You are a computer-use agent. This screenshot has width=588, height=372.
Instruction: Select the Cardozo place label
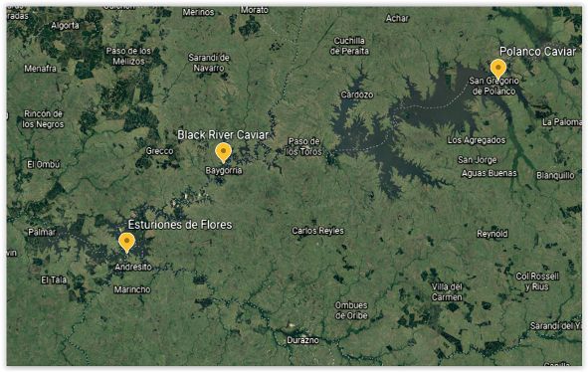coord(357,94)
